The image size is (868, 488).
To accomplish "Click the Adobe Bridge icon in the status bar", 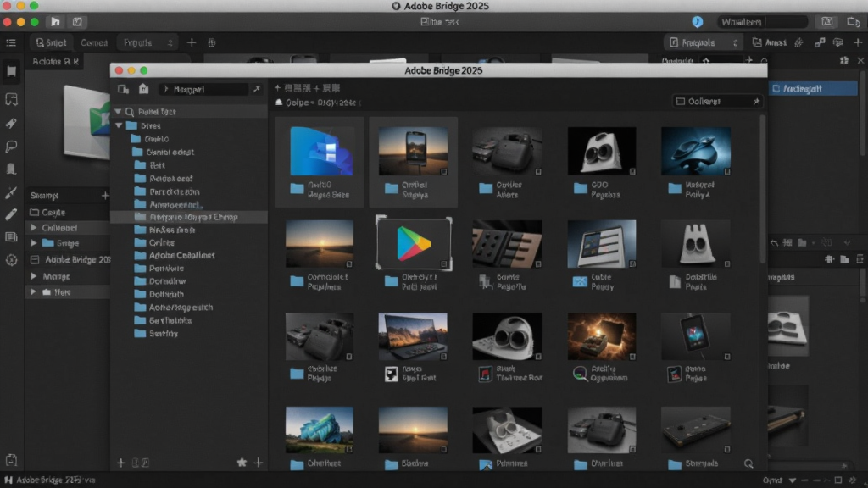I will 8,480.
